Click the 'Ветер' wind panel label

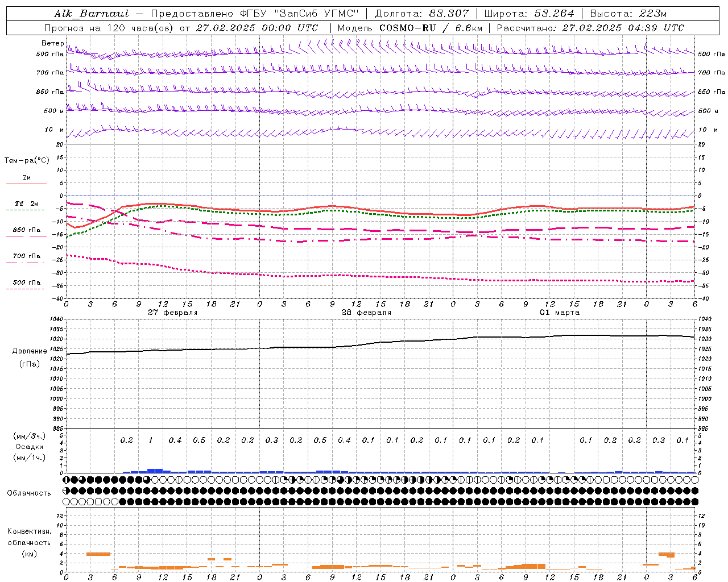52,43
